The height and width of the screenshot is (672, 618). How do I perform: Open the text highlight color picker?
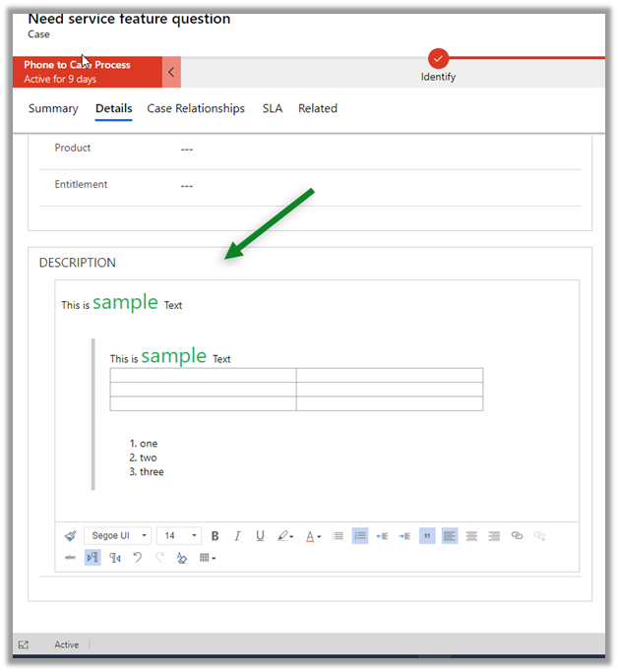click(x=285, y=536)
